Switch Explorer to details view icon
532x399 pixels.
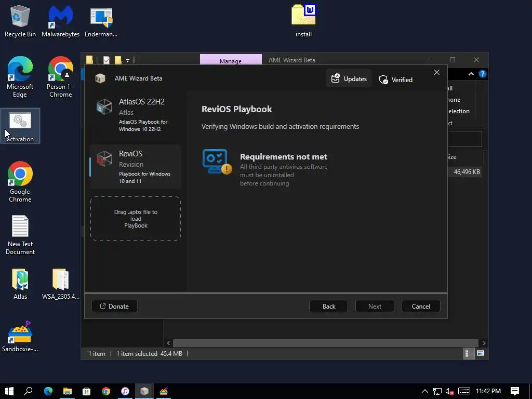point(469,353)
